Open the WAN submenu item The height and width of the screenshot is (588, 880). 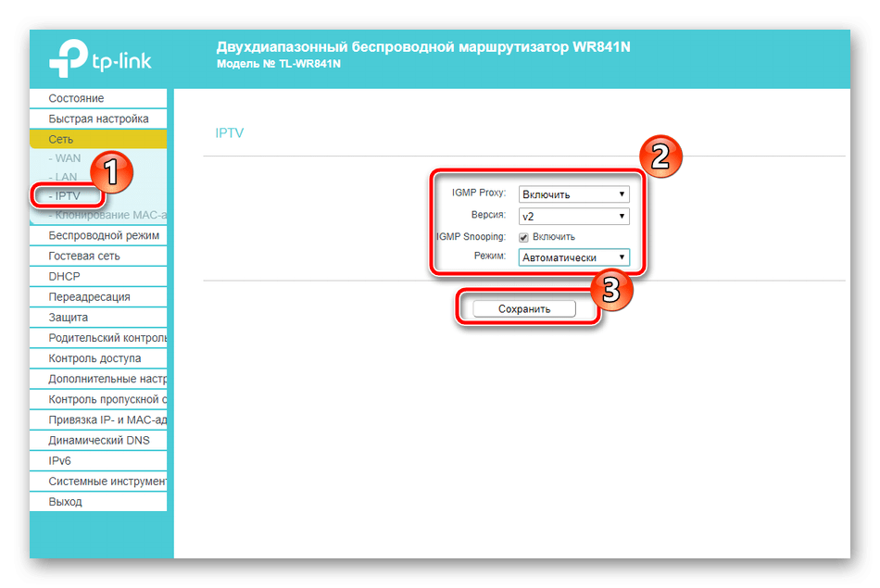point(68,158)
